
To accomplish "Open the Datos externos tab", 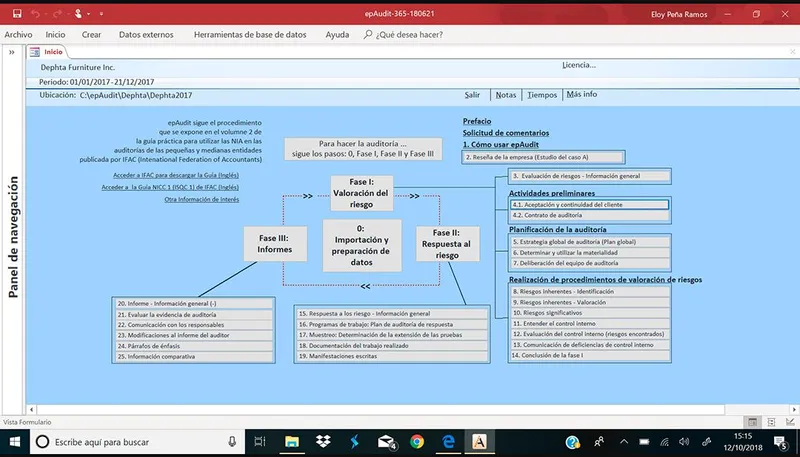I will pyautogui.click(x=146, y=35).
